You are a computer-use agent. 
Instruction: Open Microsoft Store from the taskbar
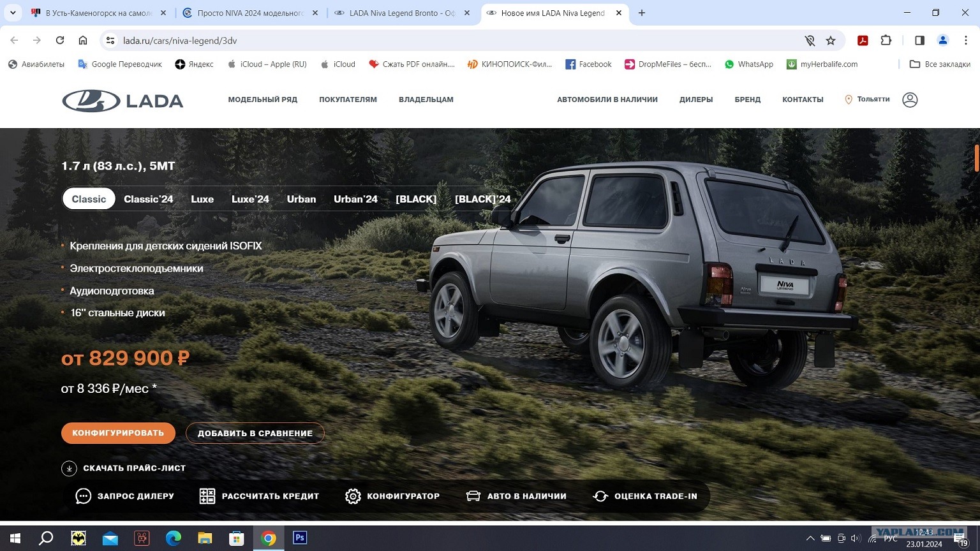click(x=237, y=538)
